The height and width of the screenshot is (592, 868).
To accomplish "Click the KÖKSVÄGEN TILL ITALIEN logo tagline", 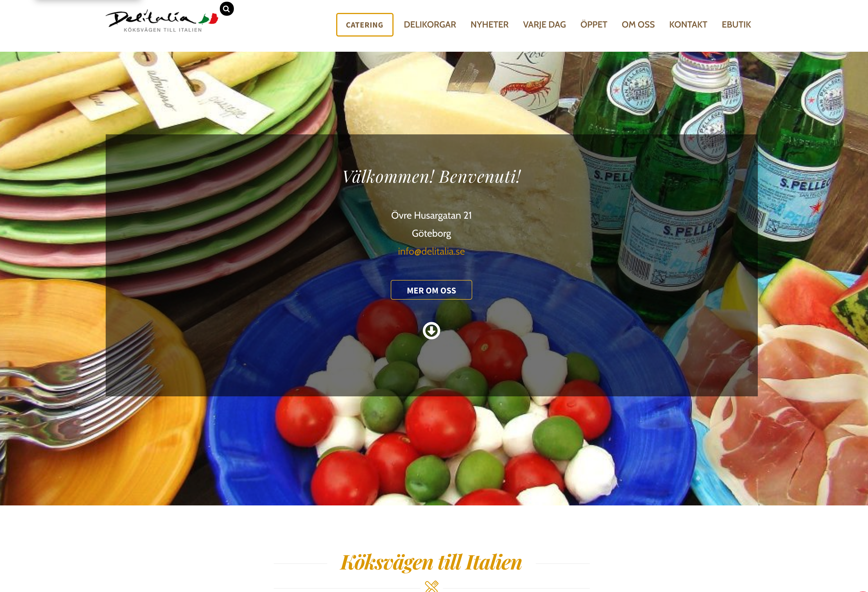I will (x=163, y=30).
